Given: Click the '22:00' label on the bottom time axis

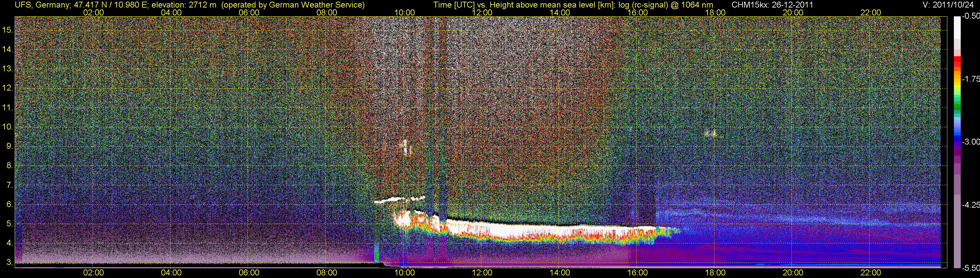Looking at the screenshot, I should pos(871,273).
